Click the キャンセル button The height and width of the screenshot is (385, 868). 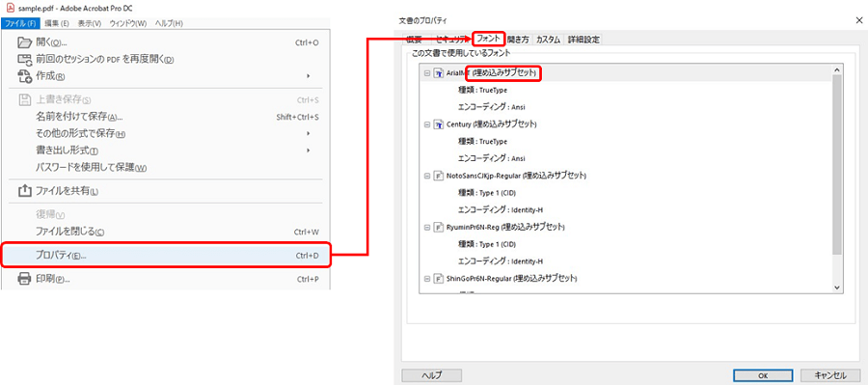[831, 375]
